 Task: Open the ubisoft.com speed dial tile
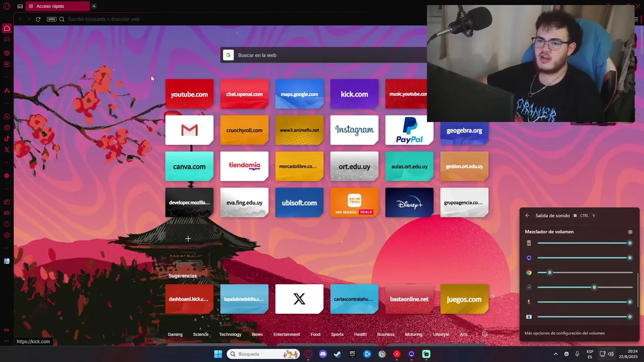299,203
